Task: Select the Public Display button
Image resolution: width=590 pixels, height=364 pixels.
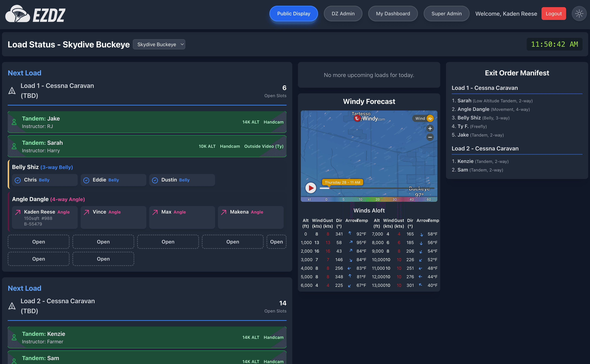Action: pyautogui.click(x=293, y=14)
